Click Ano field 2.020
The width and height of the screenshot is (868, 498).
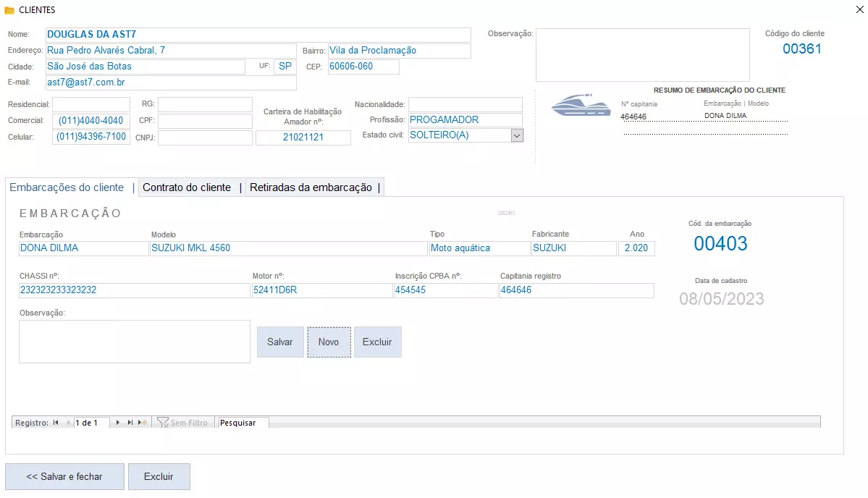pos(636,248)
